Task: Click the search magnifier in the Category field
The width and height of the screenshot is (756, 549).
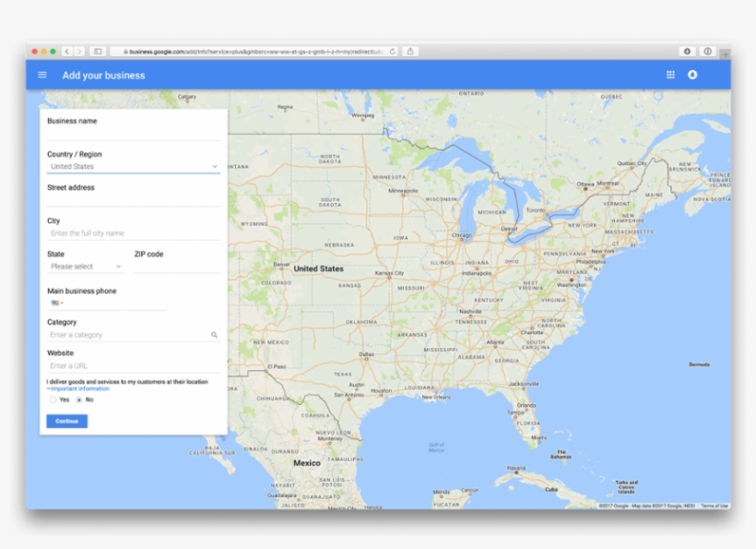Action: coord(214,335)
